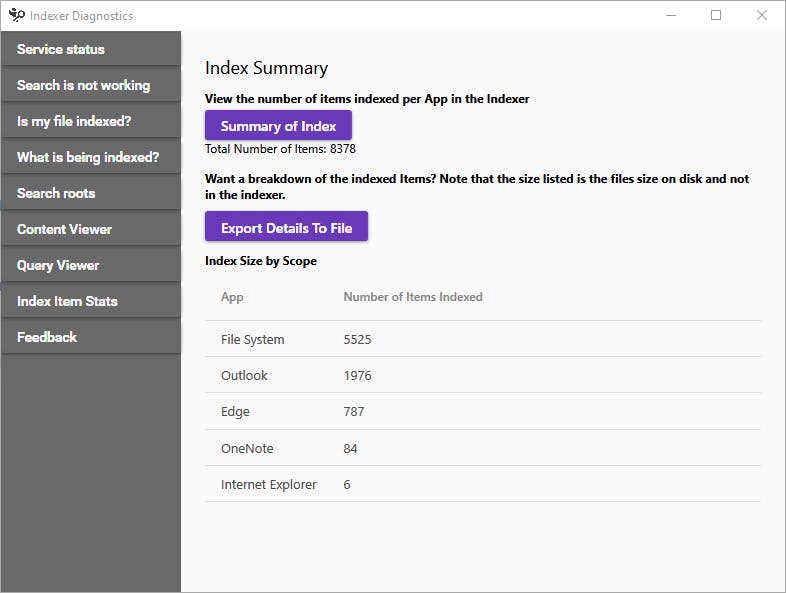786x593 pixels.
Task: Select the Search is not working tab
Action: pyautogui.click(x=90, y=85)
